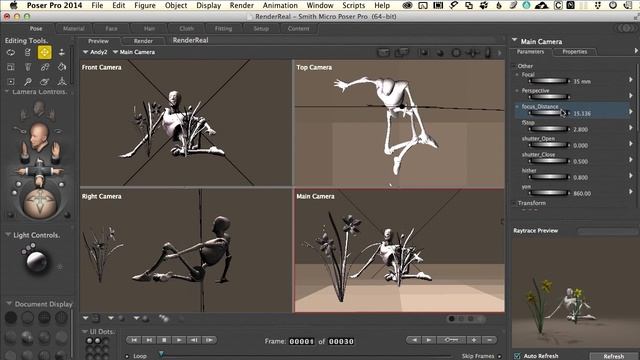640x360 pixels.
Task: Select the Scale editing tool
Action: (11, 67)
